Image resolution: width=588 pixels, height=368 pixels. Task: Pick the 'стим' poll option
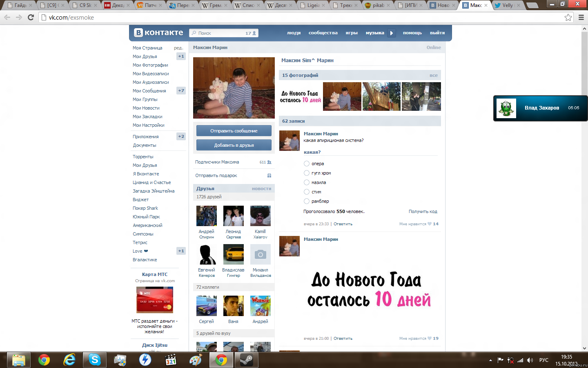coord(307,192)
